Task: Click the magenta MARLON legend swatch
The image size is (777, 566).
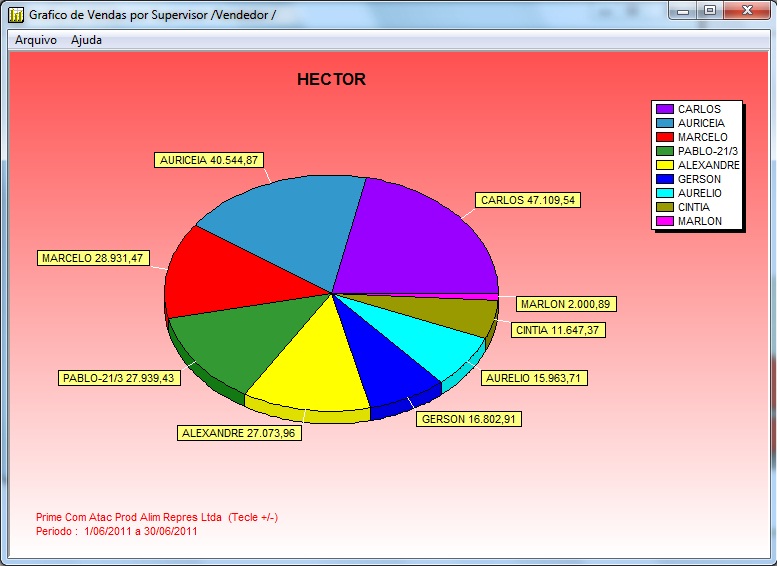Action: [665, 221]
